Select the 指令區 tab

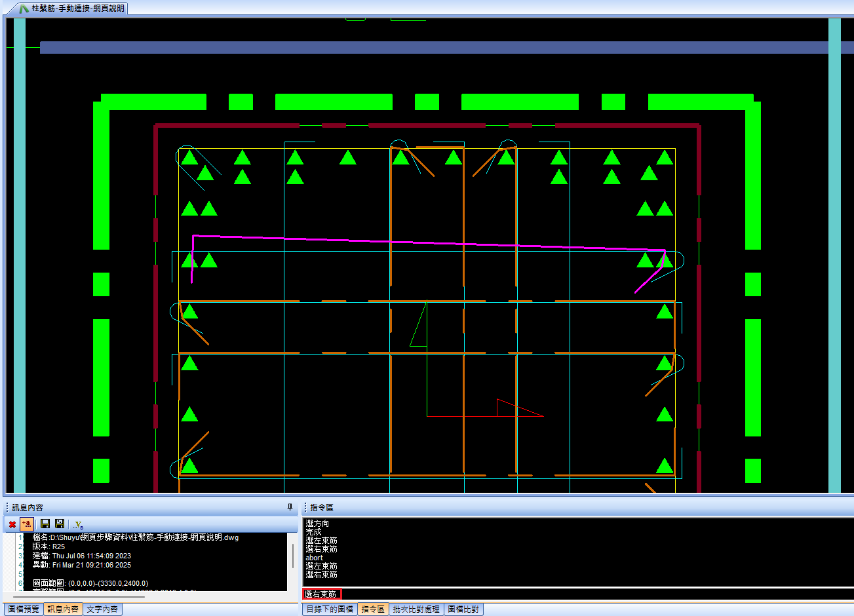373,609
